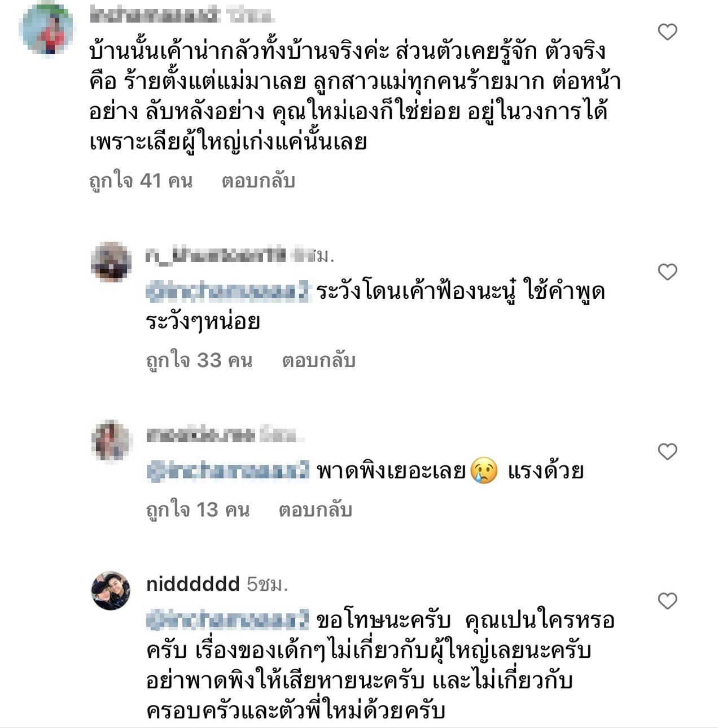View who liked: ถูกใจ 13 คน

[x=198, y=510]
